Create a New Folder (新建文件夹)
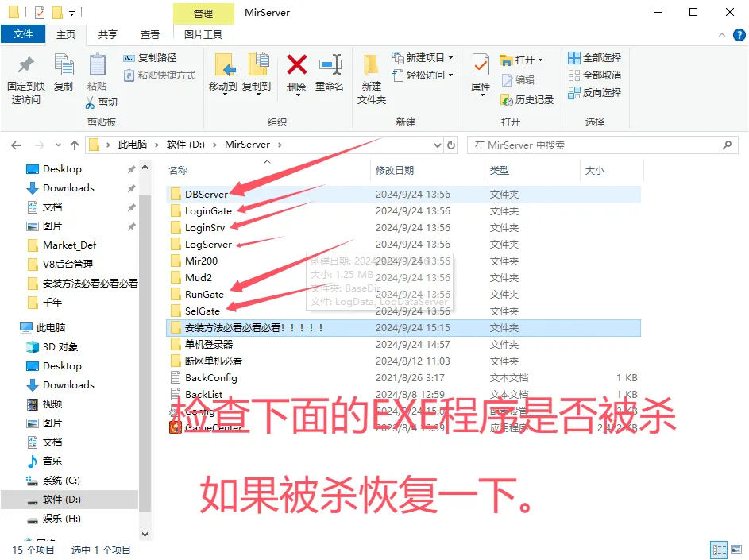 [x=371, y=79]
